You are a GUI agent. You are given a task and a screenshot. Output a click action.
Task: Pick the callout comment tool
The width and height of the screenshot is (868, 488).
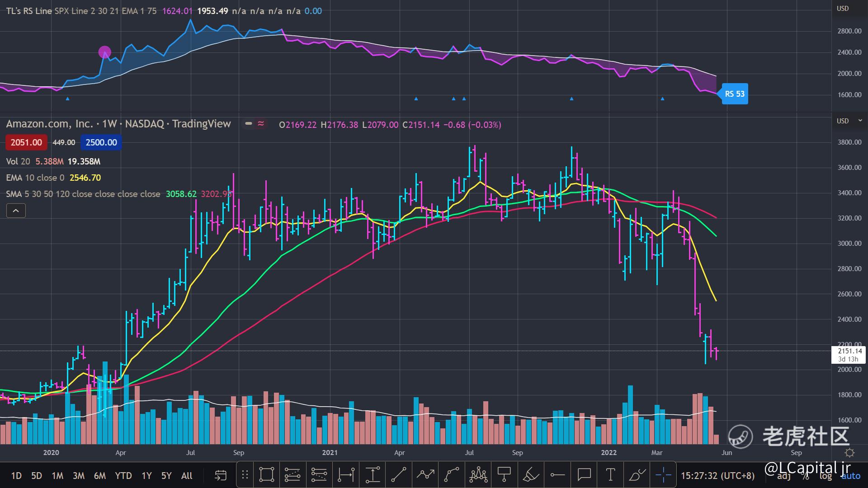[x=584, y=475]
